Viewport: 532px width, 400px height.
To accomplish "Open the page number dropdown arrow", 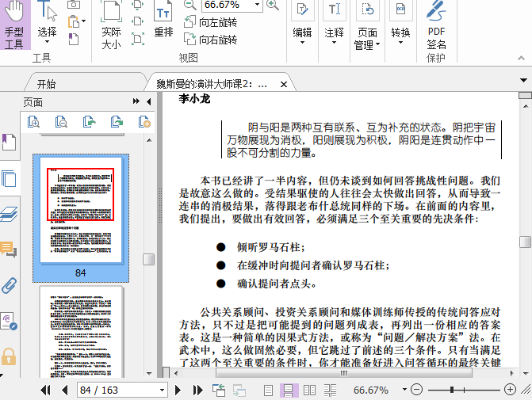I will click(163, 390).
